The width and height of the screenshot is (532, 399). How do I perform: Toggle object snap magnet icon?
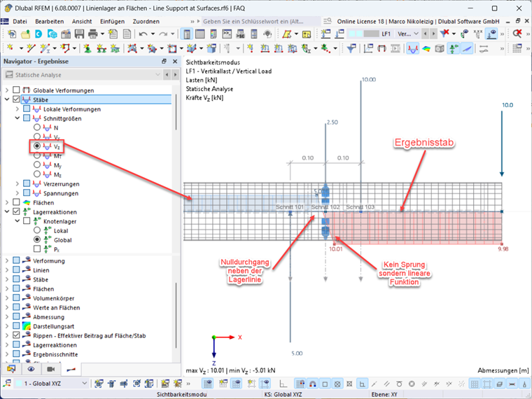(312, 384)
